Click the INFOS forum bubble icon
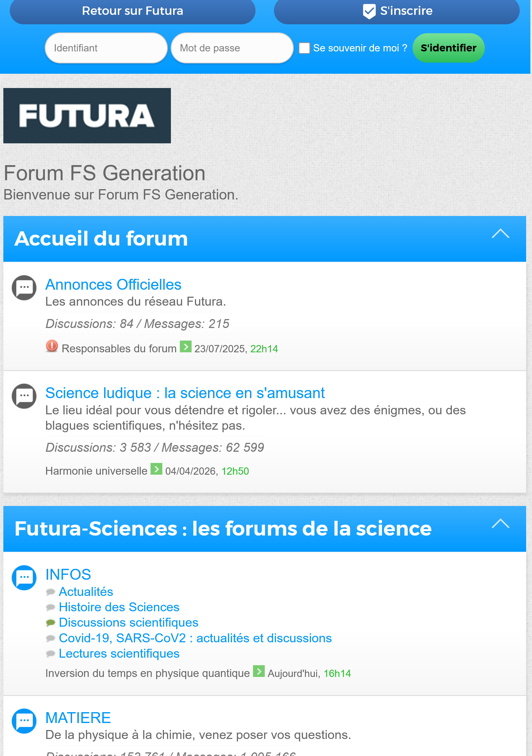Screen dimensions: 532x756 click(24, 577)
